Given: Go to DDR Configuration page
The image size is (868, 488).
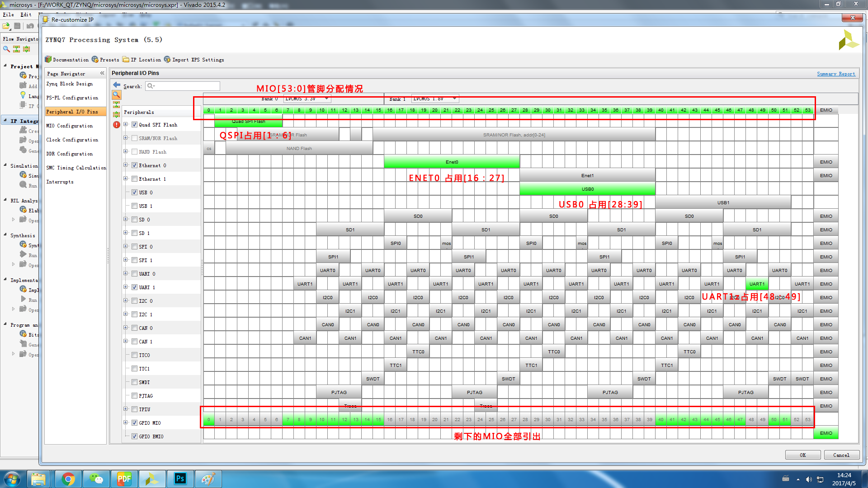Looking at the screenshot, I should point(70,154).
